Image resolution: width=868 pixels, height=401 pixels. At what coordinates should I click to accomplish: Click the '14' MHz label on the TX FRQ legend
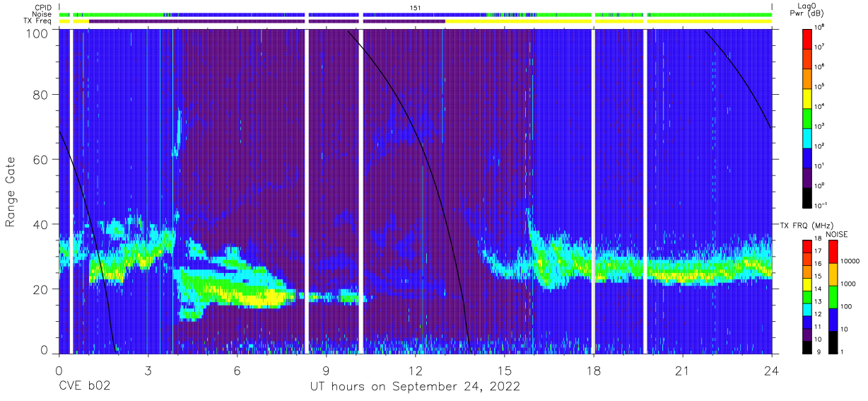point(819,290)
